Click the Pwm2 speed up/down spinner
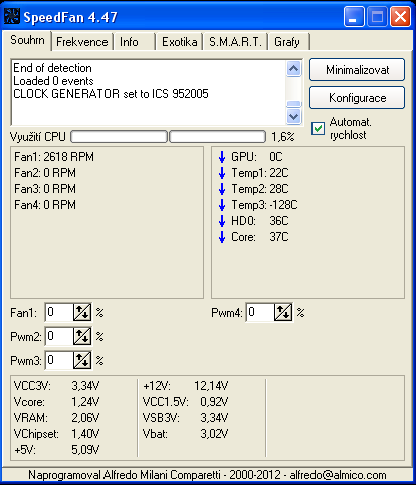This screenshot has height=485, width=416. (x=82, y=336)
